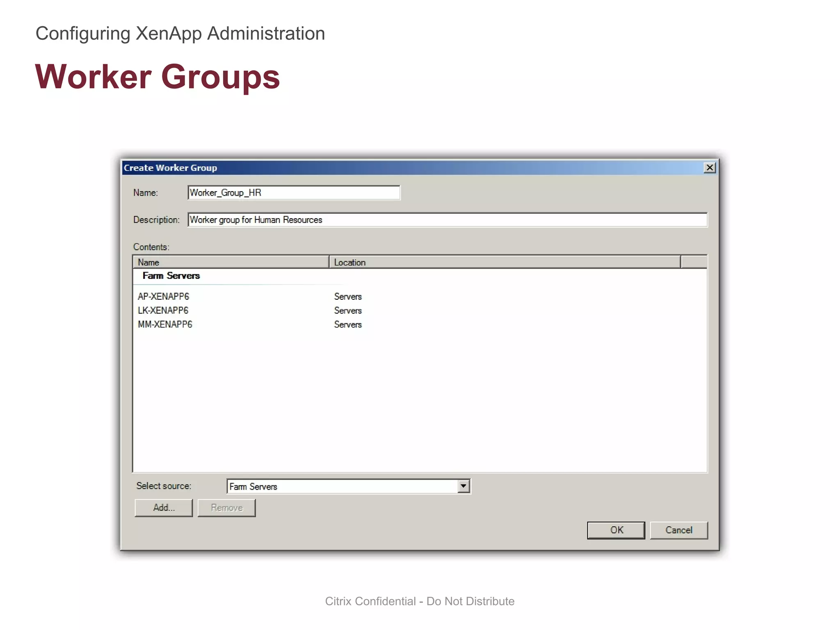
Task: Click the Add... button
Action: [x=164, y=508]
